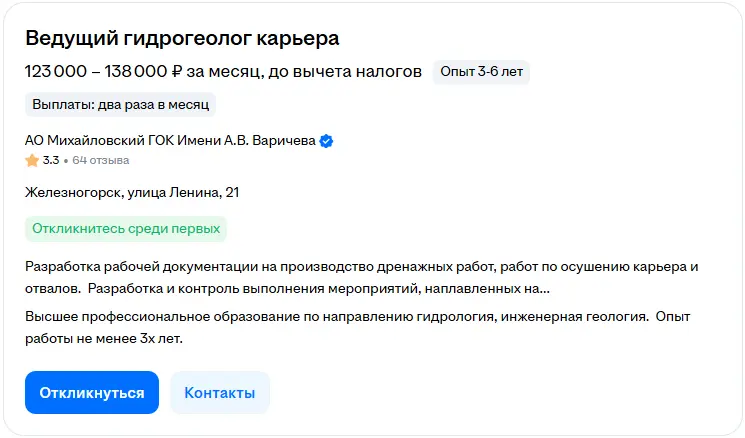Click the 3.3 company rating value
Viewport: 745px width, 438px height.
[x=51, y=160]
